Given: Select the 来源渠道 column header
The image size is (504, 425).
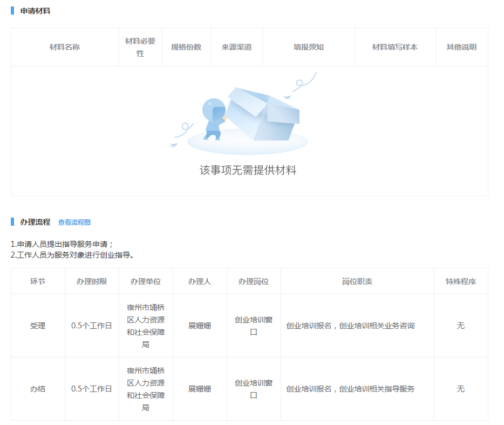Looking at the screenshot, I should (236, 47).
